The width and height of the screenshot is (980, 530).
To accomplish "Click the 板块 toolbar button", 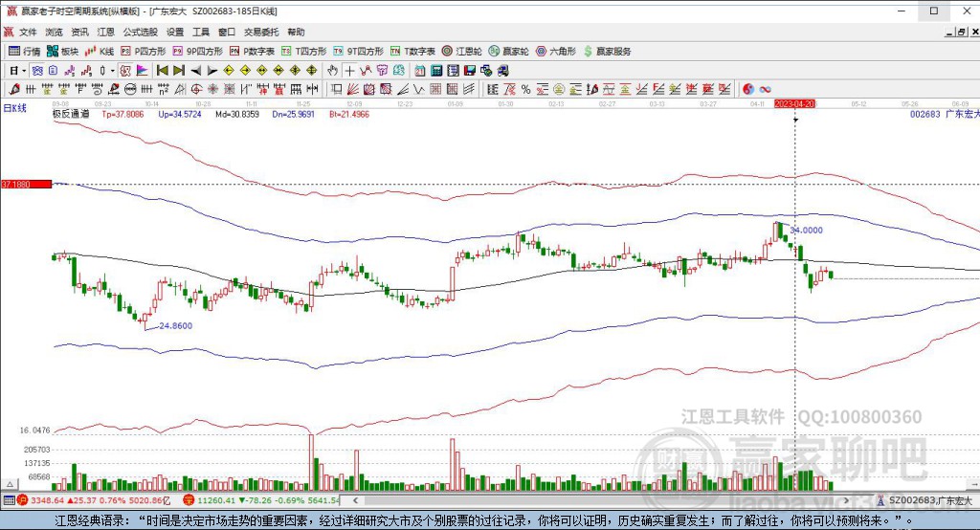I will (62, 52).
